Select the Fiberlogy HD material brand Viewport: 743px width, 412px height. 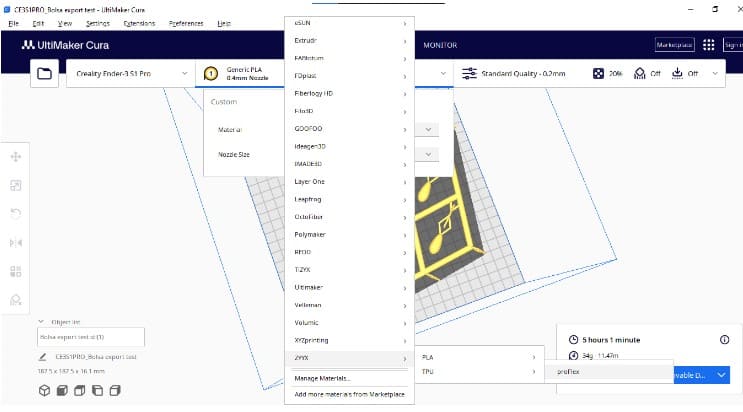(349, 93)
